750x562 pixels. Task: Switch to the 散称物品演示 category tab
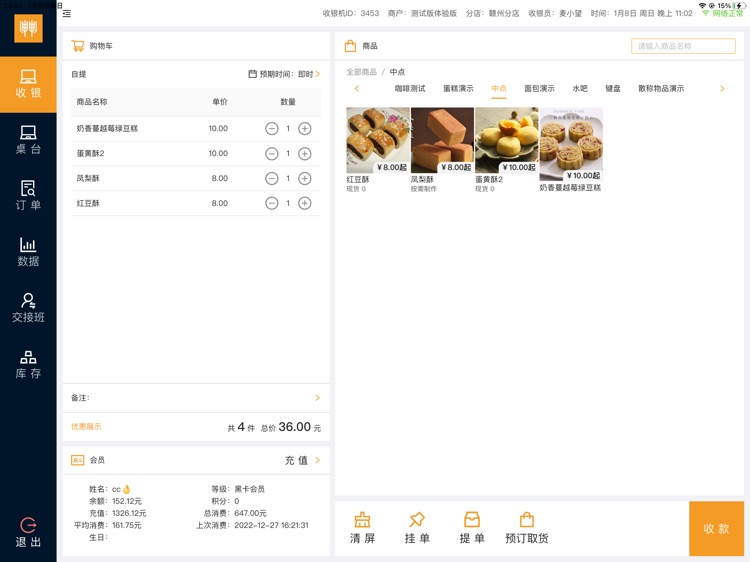pos(661,88)
